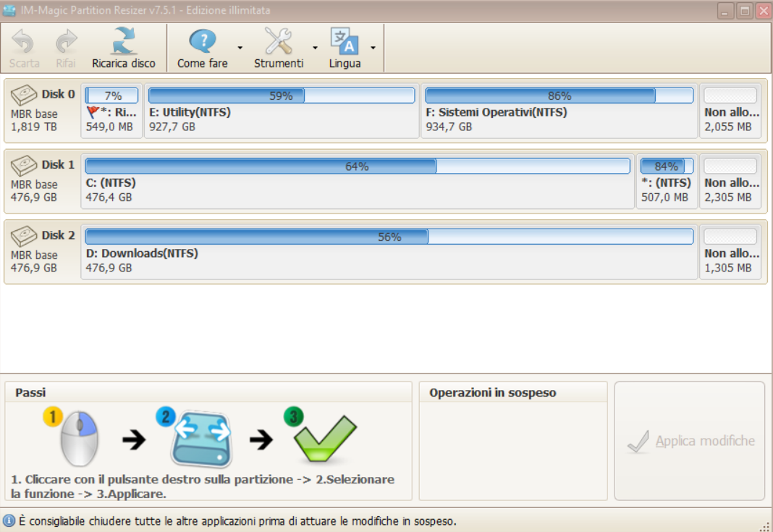The image size is (773, 532).
Task: Open the Come fare help icon
Action: (203, 41)
